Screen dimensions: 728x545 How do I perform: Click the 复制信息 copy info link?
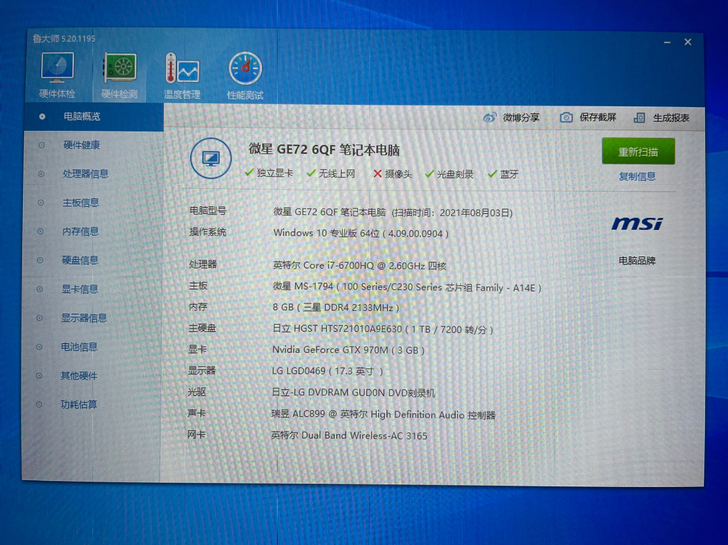637,176
